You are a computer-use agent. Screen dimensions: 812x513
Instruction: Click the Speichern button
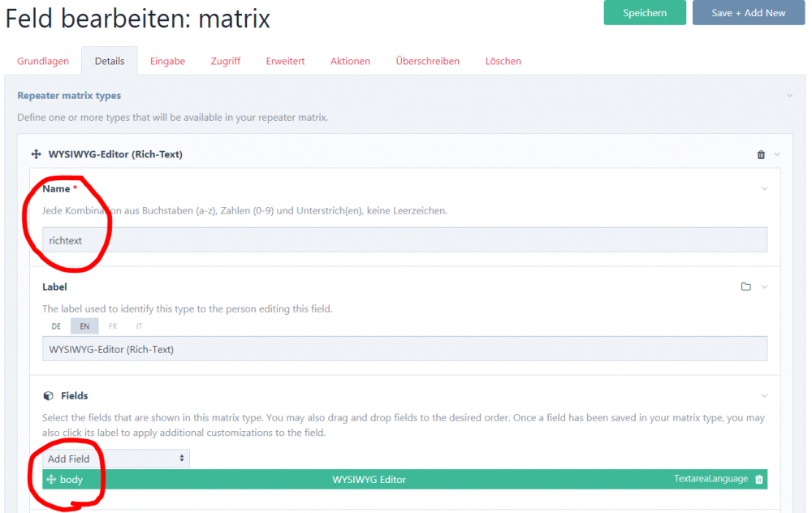click(x=645, y=12)
